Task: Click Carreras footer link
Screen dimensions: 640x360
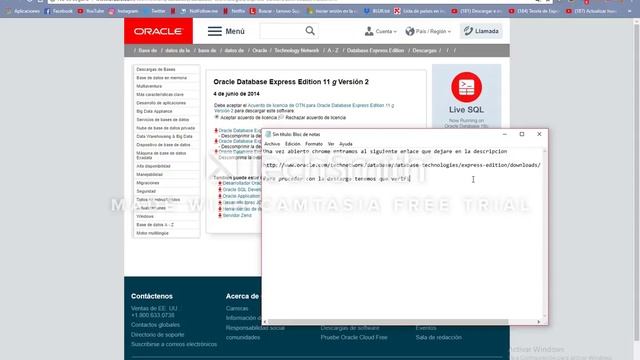Action: point(237,309)
